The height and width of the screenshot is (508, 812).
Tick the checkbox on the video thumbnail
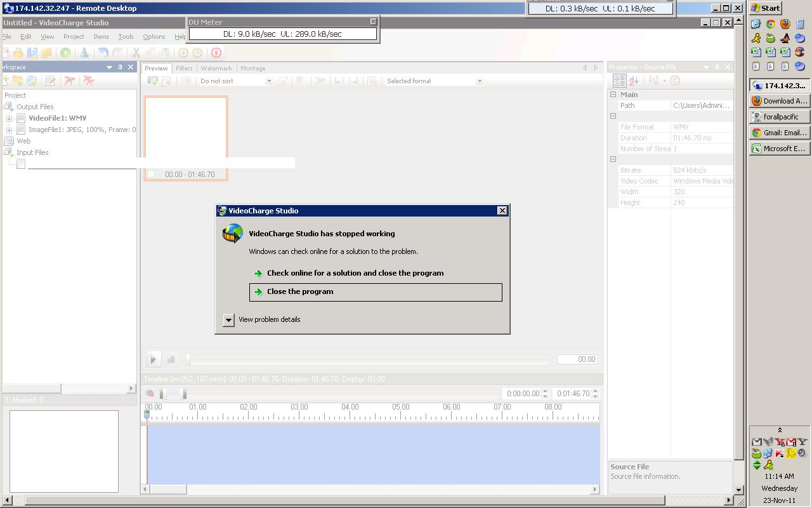(151, 174)
